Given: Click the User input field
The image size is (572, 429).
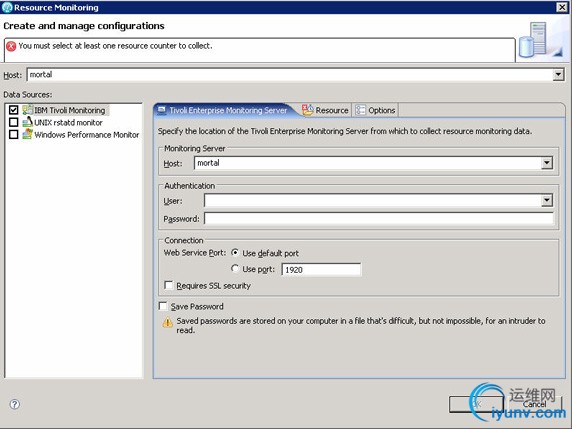Looking at the screenshot, I should click(x=373, y=200).
